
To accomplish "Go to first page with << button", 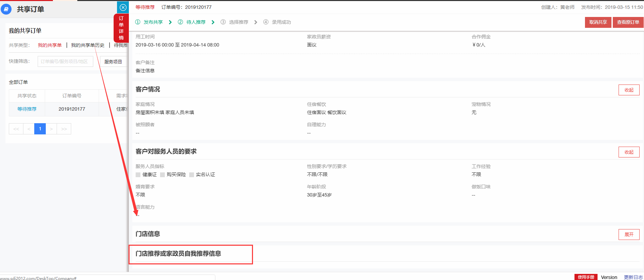I will click(x=16, y=129).
